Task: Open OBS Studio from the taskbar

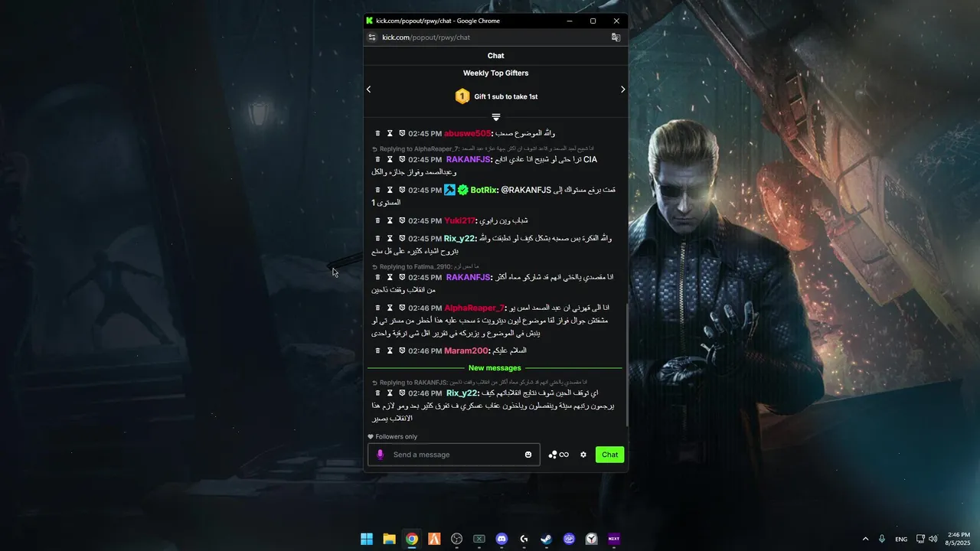Action: (x=457, y=539)
